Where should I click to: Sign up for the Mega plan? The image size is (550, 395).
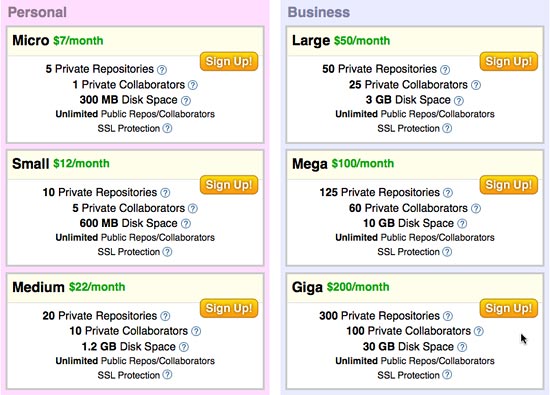point(509,185)
